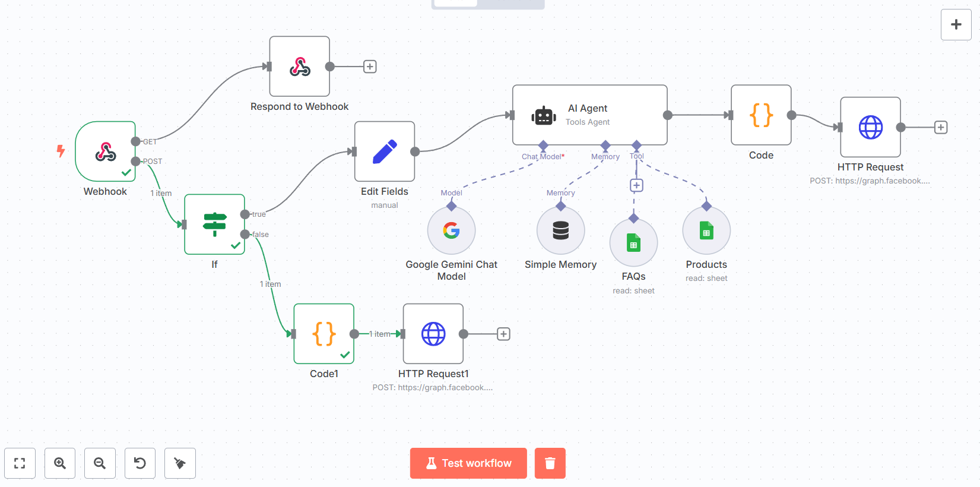Tidy up the workflow nodes

click(180, 463)
